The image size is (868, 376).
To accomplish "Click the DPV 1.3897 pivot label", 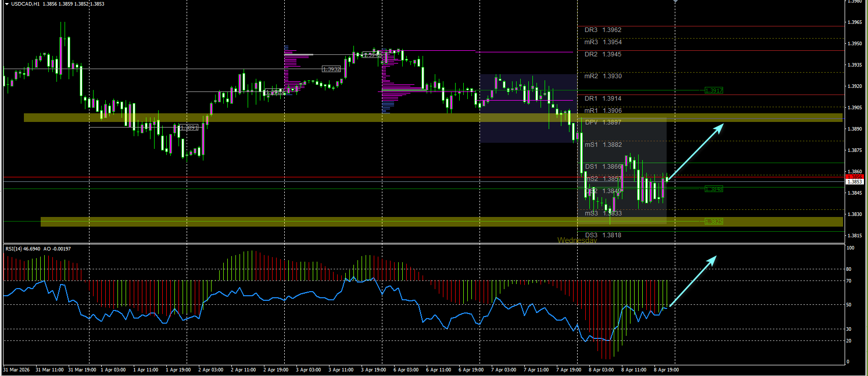I will (x=603, y=122).
